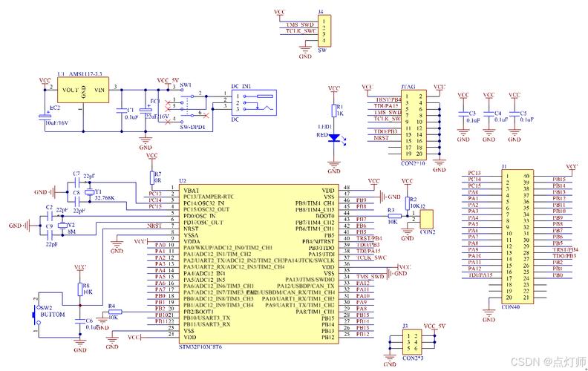The width and height of the screenshot is (588, 371).
Task: Select capacitor C2 22pF symbol
Action: pos(50,216)
